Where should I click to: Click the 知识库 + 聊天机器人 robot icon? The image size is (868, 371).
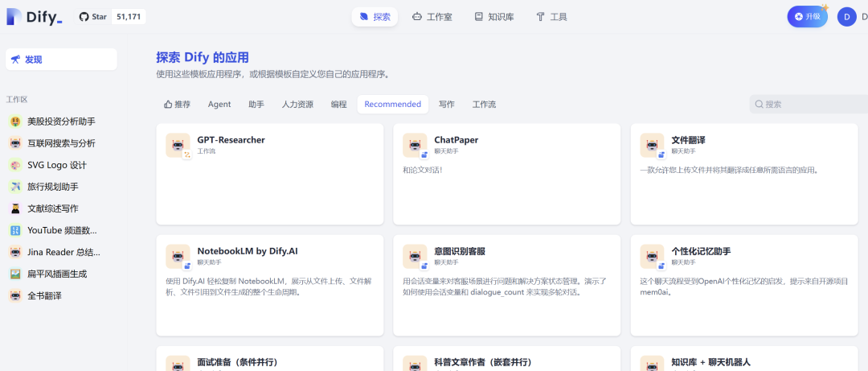[652, 363]
